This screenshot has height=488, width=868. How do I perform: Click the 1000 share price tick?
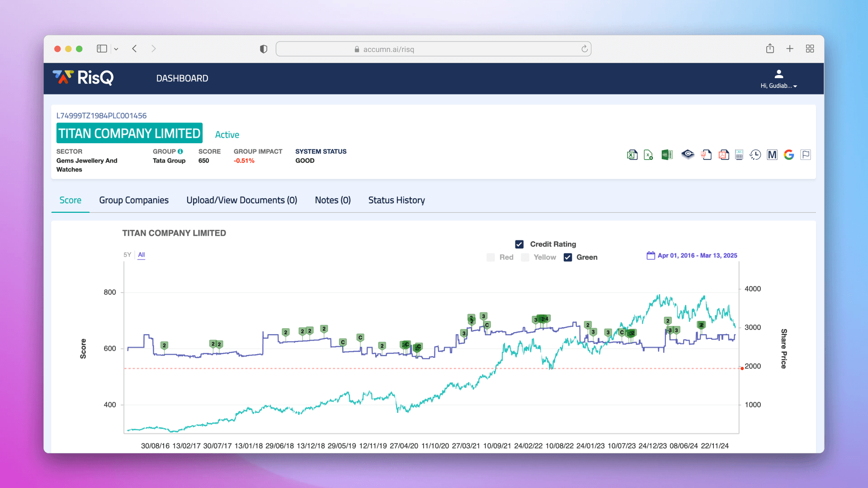pos(753,405)
